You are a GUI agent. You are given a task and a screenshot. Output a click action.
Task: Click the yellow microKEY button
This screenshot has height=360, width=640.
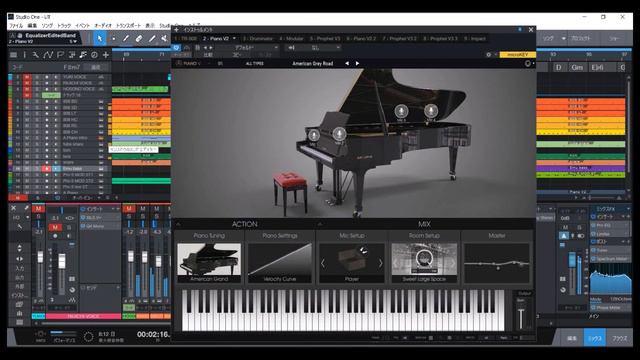coord(518,54)
